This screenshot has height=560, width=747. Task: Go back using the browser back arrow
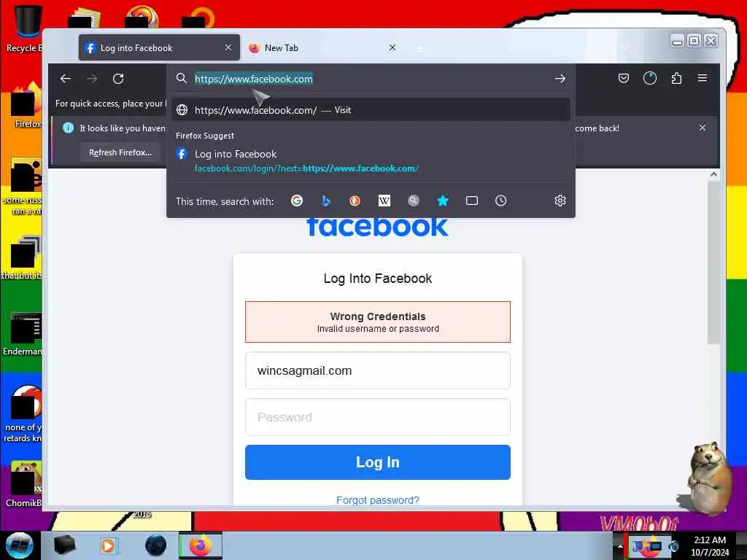coord(66,79)
